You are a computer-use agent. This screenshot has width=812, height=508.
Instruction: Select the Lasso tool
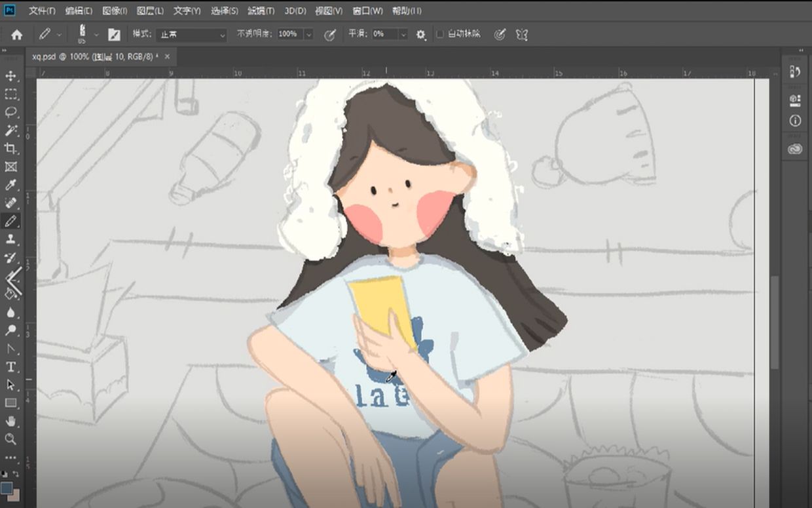click(9, 112)
